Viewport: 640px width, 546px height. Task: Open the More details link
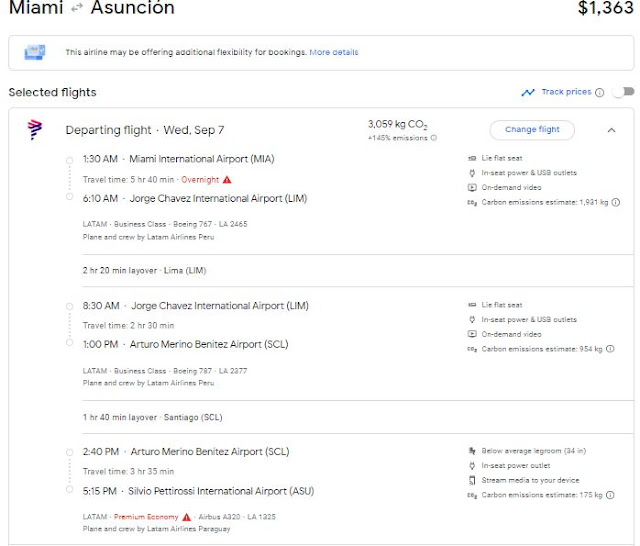pyautogui.click(x=334, y=52)
